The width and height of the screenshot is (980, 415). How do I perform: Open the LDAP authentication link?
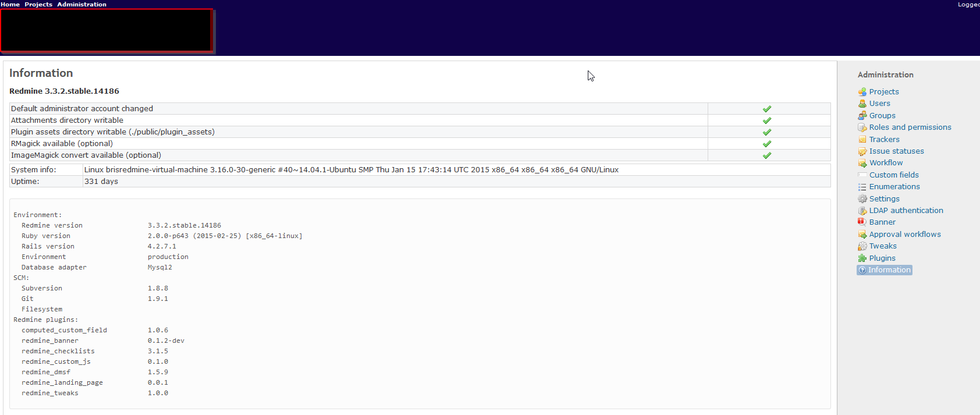click(x=906, y=211)
